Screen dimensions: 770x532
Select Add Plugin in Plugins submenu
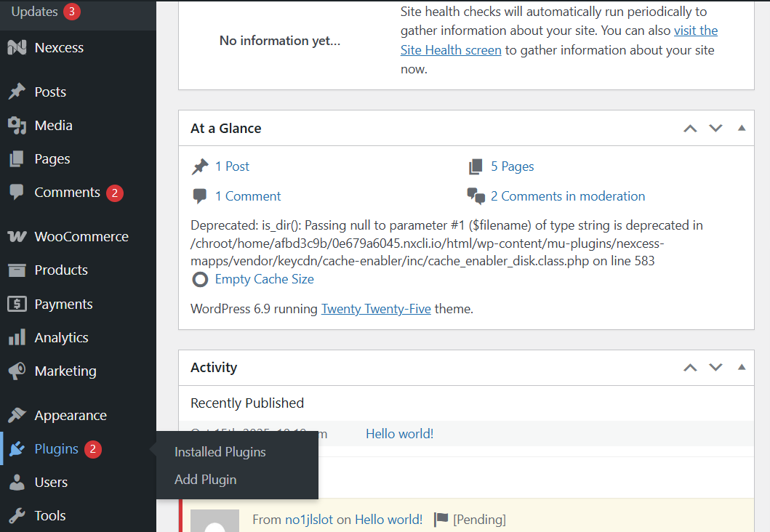click(205, 480)
